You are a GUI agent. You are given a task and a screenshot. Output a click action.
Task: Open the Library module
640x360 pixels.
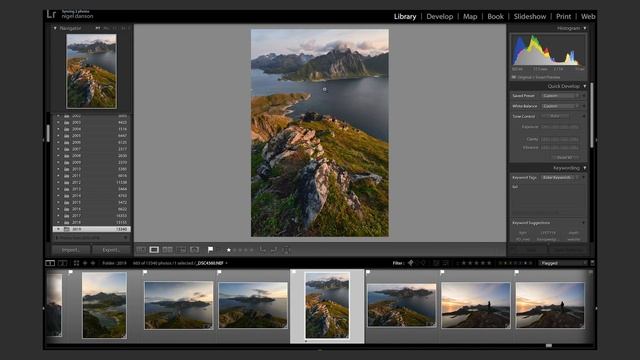click(405, 17)
